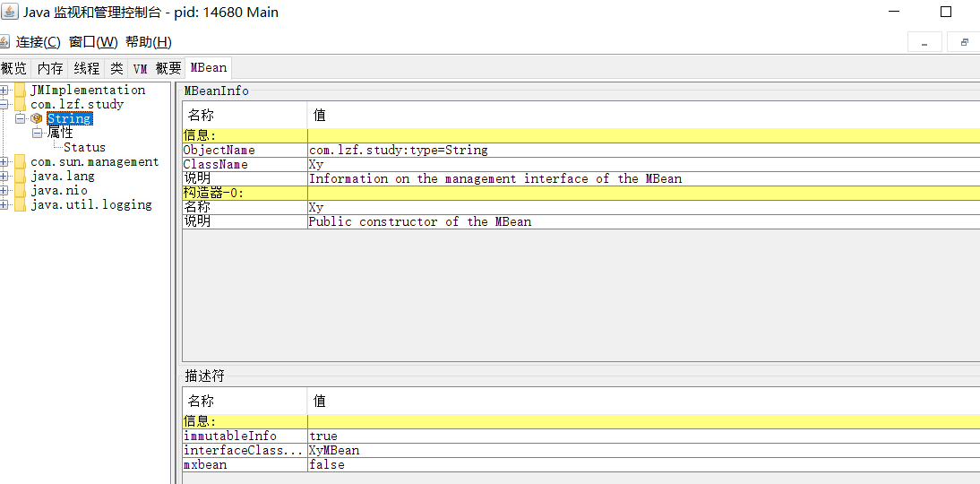
Task: Switch to the 内存 tab
Action: pos(50,68)
